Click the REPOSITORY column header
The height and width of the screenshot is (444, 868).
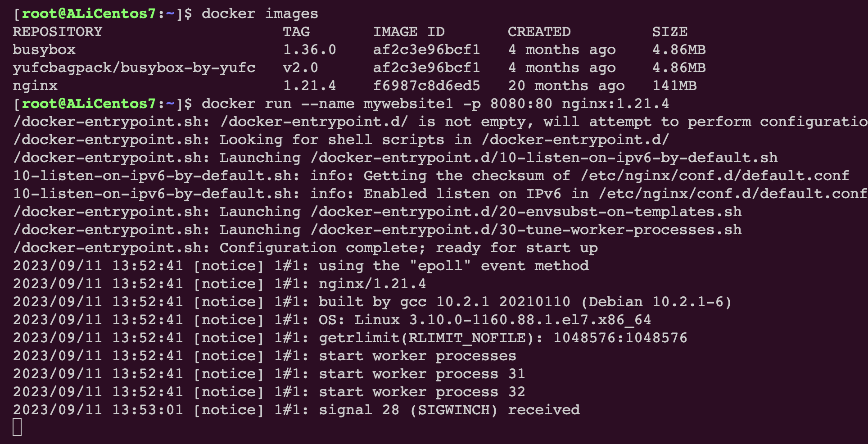pos(58,32)
